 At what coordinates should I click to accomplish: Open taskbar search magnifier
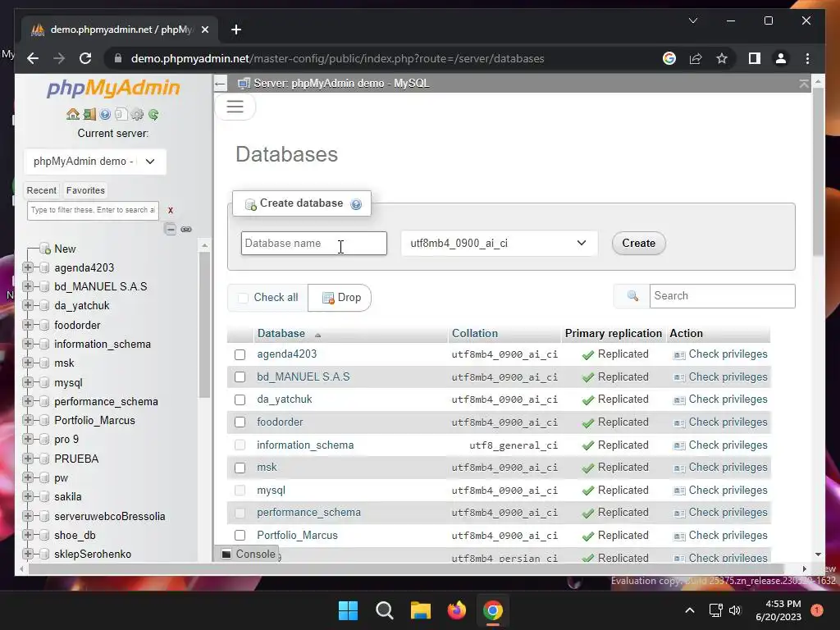pos(384,610)
